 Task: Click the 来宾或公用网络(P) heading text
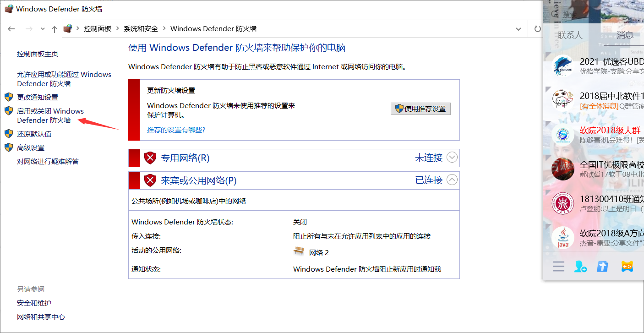(x=199, y=180)
